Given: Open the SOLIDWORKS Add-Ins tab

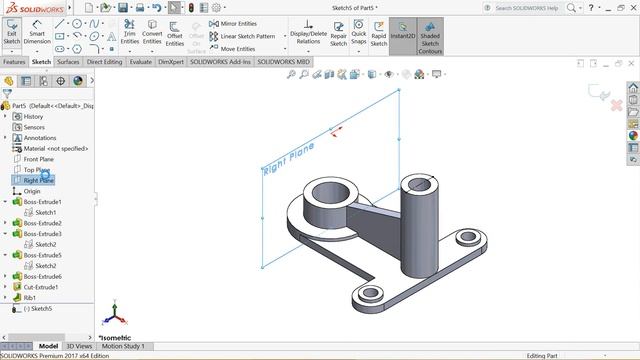Looking at the screenshot, I should (x=220, y=62).
